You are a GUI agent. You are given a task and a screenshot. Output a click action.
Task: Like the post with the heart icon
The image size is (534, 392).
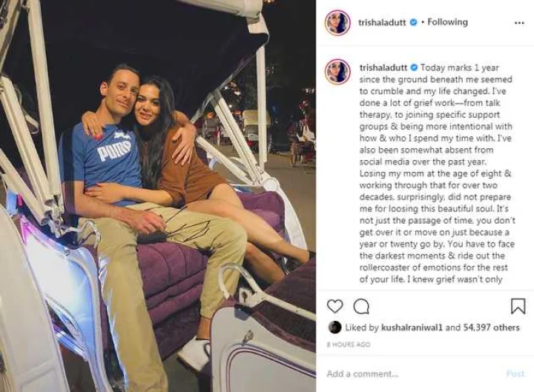[334, 306]
